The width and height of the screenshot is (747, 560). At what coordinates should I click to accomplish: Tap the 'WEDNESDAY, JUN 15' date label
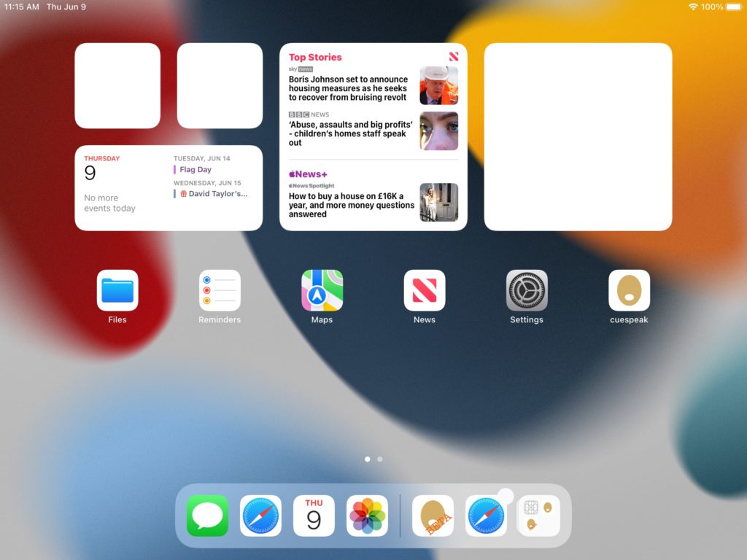pos(207,183)
